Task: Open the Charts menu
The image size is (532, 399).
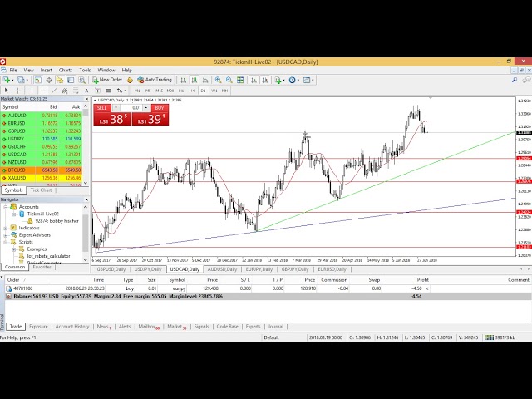Action: tap(66, 70)
